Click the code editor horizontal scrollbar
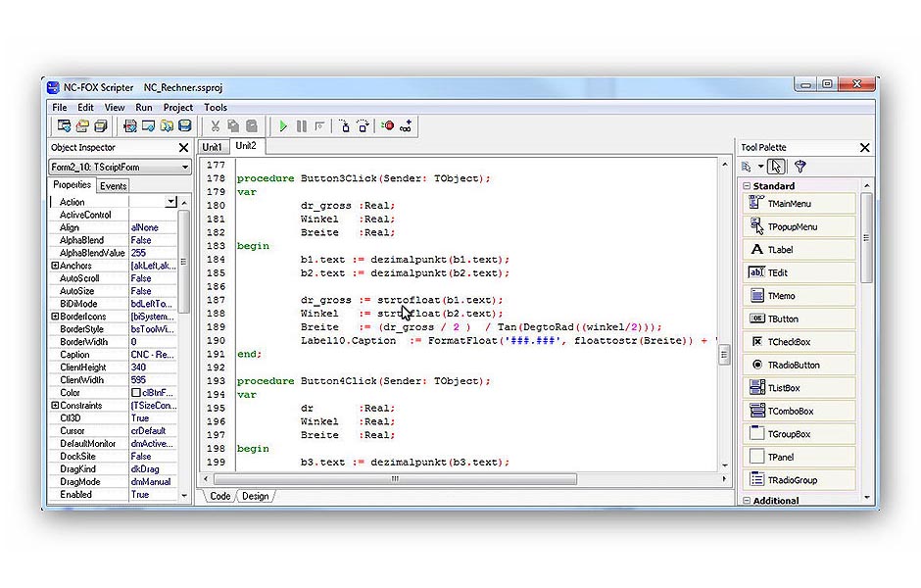This screenshot has height=588, width=921. (x=395, y=479)
